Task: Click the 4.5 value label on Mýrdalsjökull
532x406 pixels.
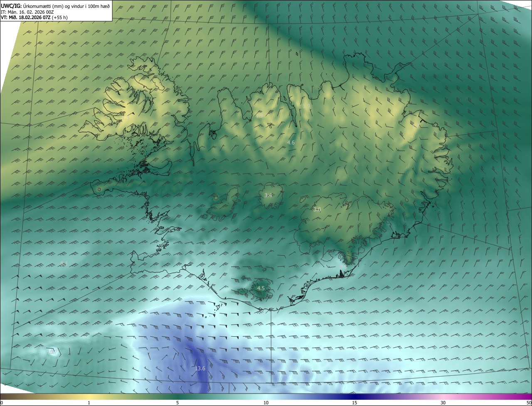Action: (261, 288)
